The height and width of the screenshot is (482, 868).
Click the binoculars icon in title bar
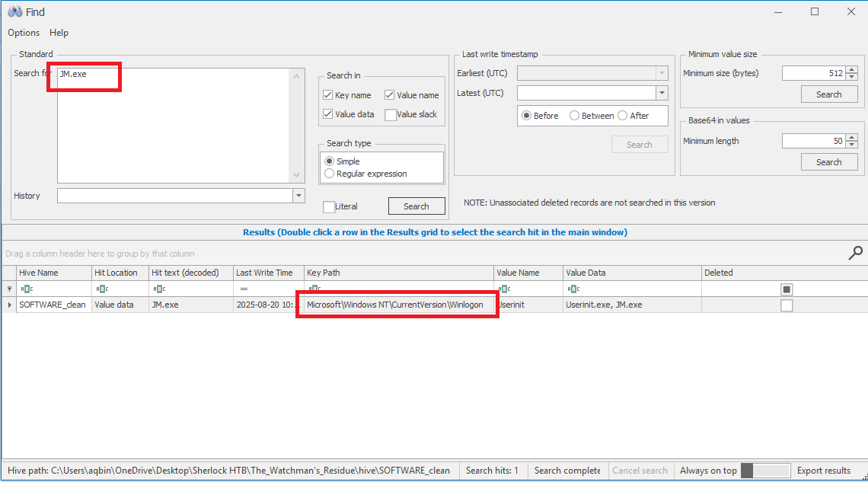[14, 11]
